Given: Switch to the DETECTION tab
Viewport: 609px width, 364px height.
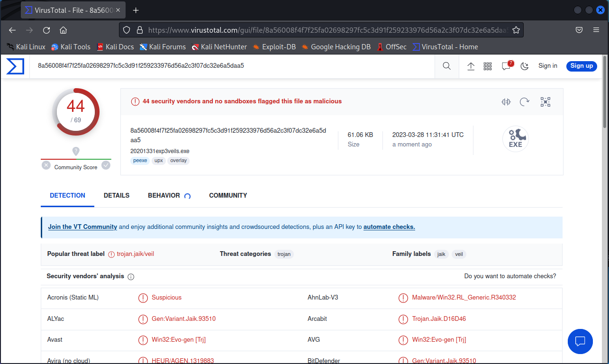Looking at the screenshot, I should click(x=68, y=195).
